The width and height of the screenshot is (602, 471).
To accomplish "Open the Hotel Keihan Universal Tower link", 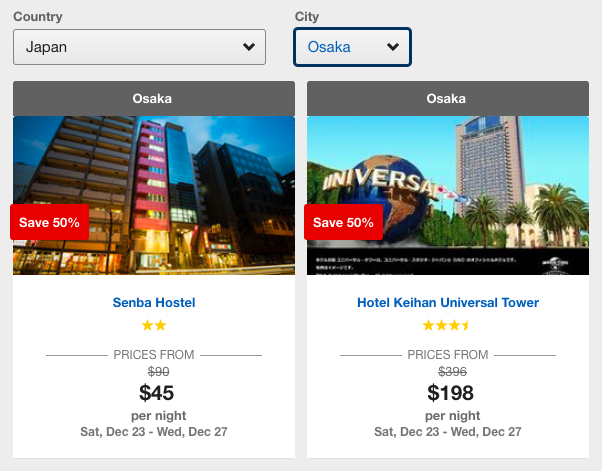I will 448,302.
